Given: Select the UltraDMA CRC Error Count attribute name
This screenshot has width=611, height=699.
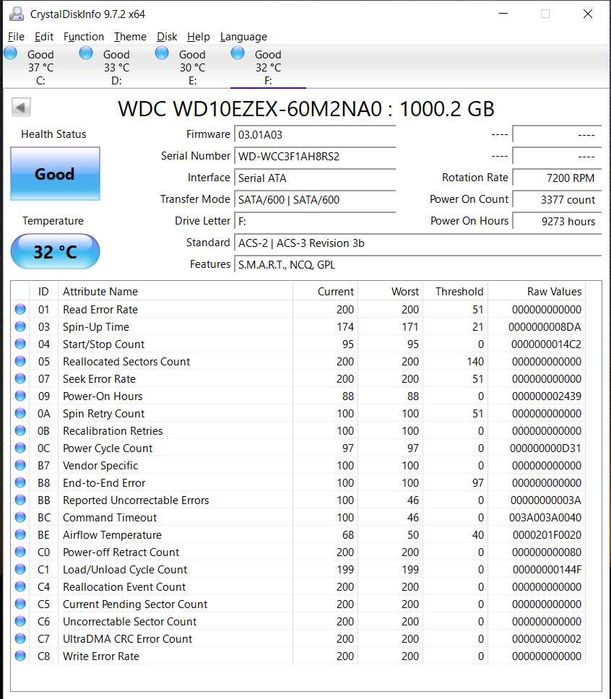Looking at the screenshot, I should coord(127,639).
